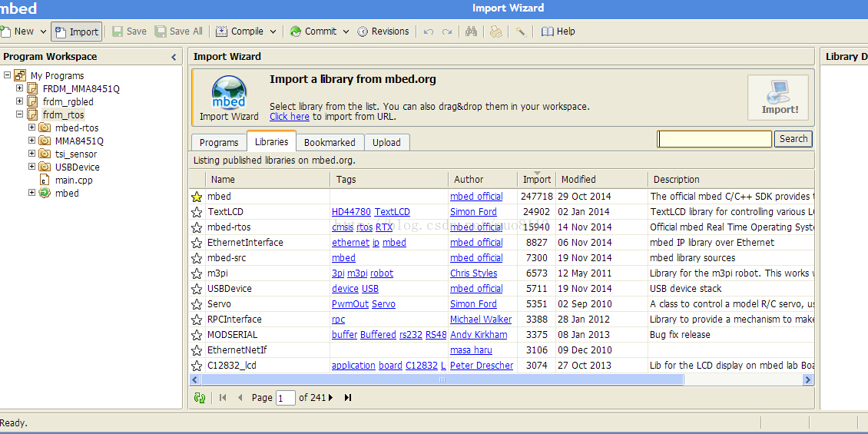Viewport: 868px width, 434px height.
Task: Sort by the Import column header
Action: tap(536, 179)
